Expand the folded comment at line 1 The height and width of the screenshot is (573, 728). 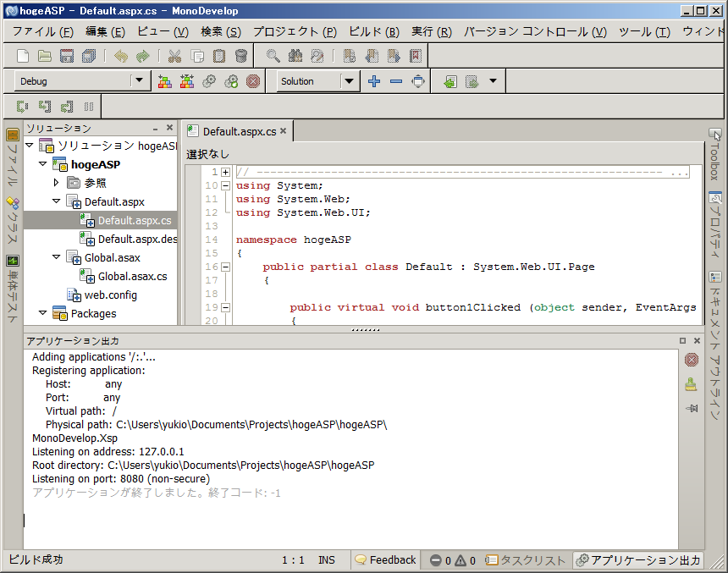(x=226, y=172)
